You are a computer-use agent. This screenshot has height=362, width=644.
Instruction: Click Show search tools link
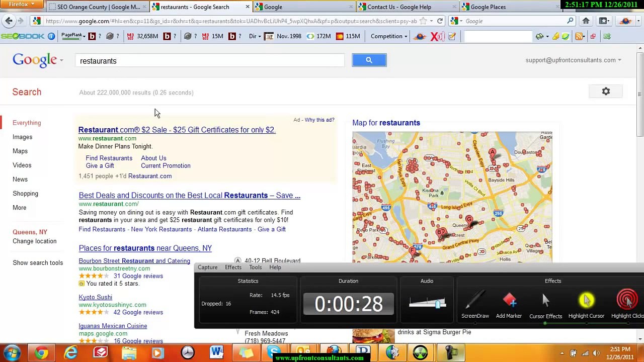pos(38,262)
